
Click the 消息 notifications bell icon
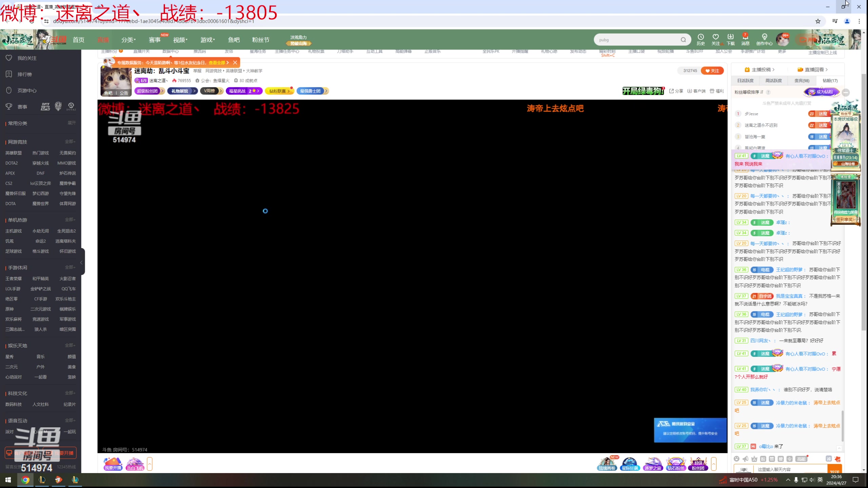click(x=745, y=37)
